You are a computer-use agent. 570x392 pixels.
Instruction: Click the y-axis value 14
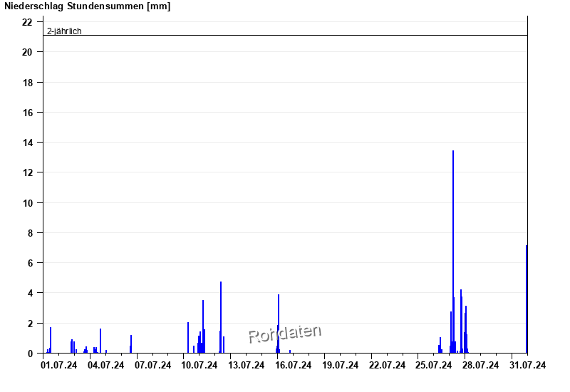[27, 143]
